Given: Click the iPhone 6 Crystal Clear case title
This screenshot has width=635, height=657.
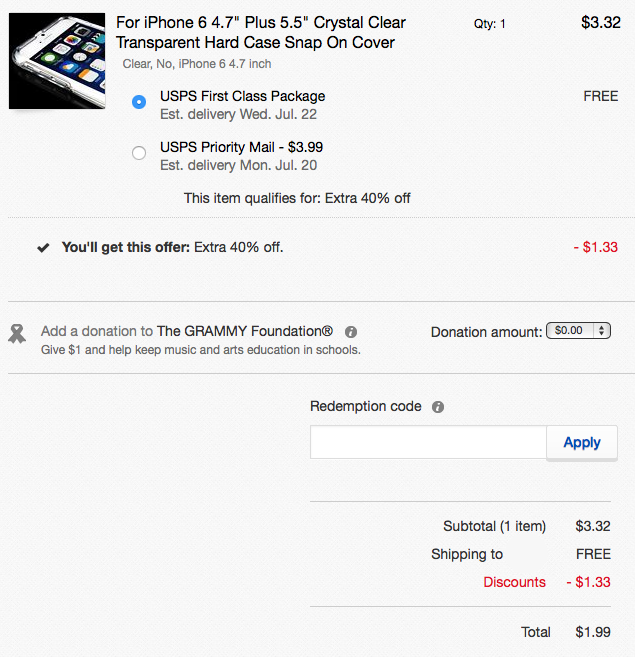Looking at the screenshot, I should pyautogui.click(x=261, y=32).
